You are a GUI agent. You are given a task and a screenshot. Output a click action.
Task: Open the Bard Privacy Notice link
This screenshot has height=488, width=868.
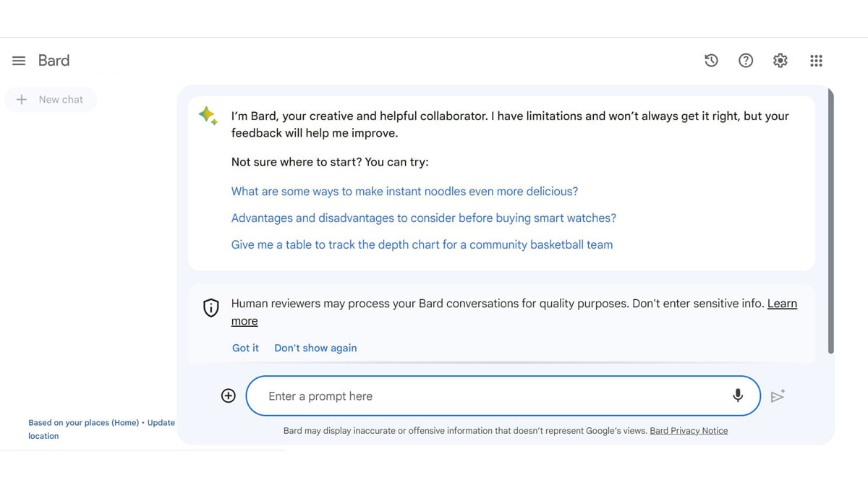(689, 431)
